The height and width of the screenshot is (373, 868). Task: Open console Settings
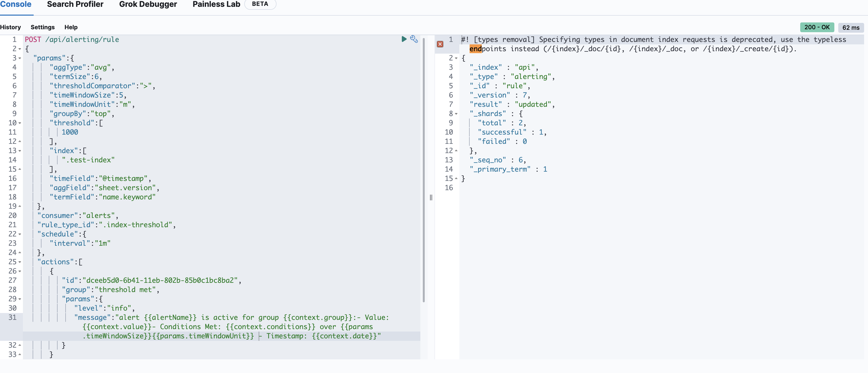click(x=42, y=27)
